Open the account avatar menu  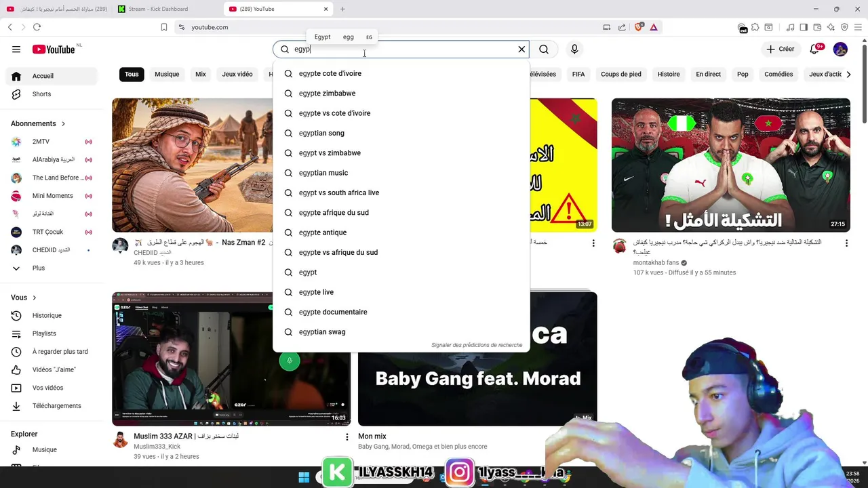840,49
